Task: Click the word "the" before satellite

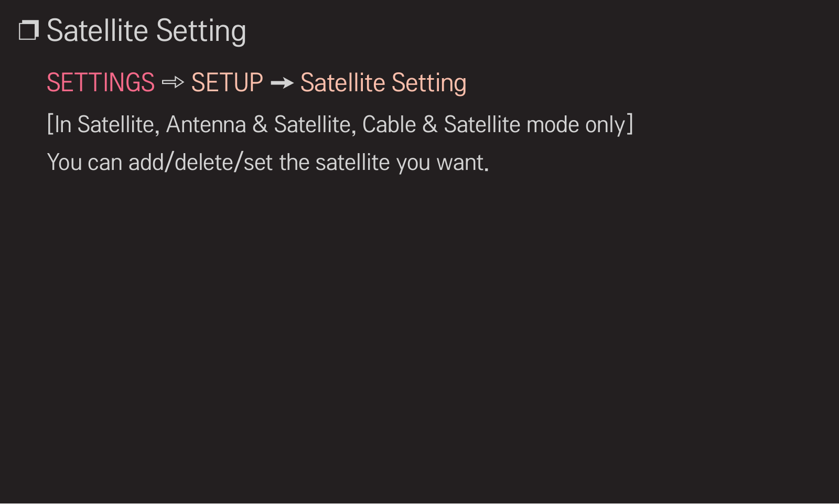Action: click(x=294, y=163)
